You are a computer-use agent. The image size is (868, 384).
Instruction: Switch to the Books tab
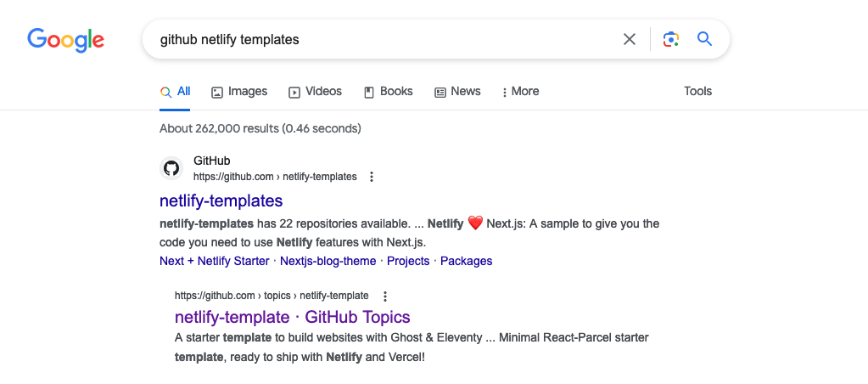point(388,92)
